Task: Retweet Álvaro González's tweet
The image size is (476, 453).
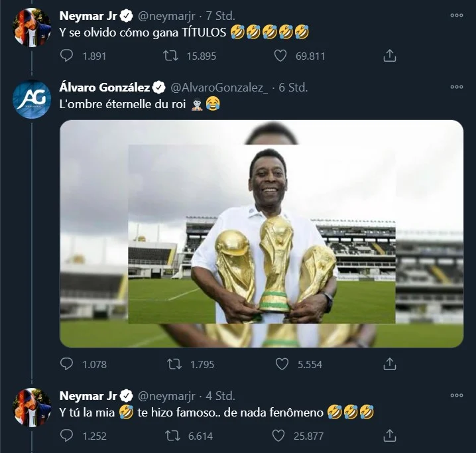Action: (171, 364)
